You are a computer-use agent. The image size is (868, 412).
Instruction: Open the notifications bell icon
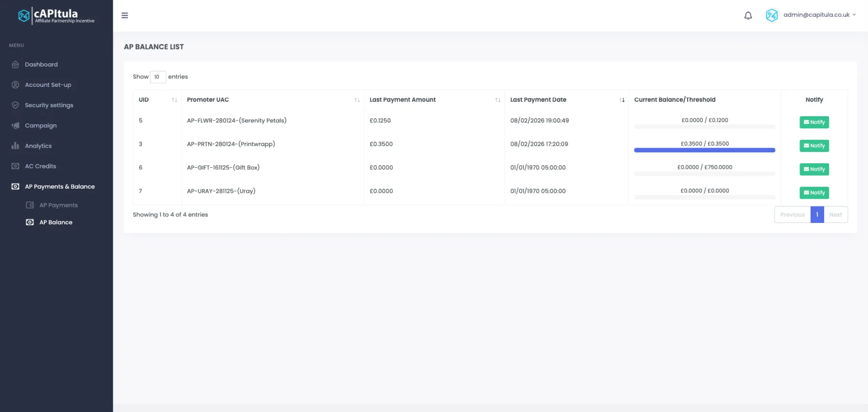pos(748,15)
